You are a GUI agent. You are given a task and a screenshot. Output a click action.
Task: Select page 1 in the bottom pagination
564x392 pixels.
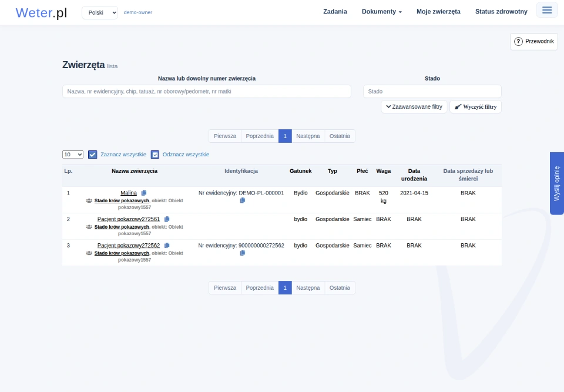pyautogui.click(x=285, y=287)
